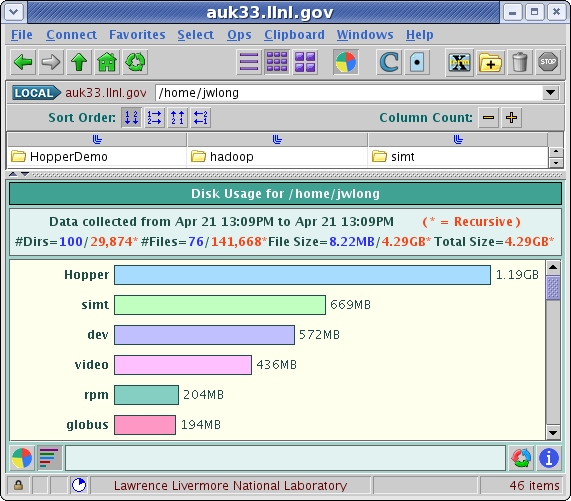Increase column count with plus button
Viewport: 571px width, 501px height.
coord(512,118)
